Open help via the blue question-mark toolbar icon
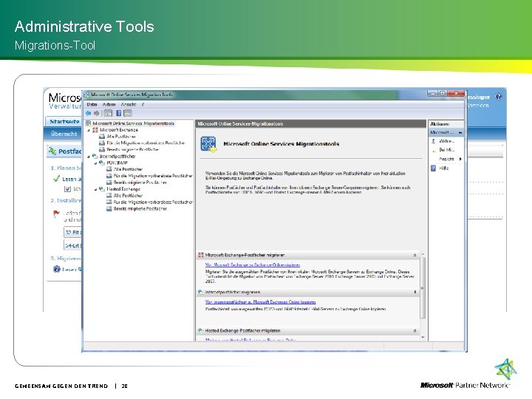The height and width of the screenshot is (399, 532). point(119,113)
